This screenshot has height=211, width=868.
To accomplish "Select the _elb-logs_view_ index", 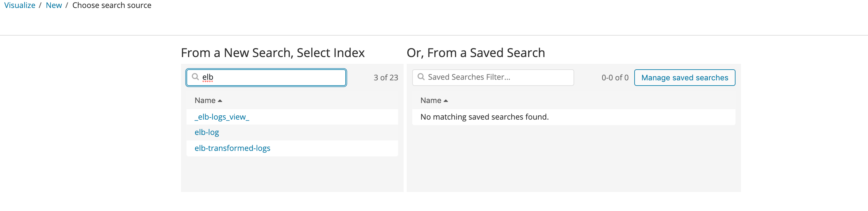I will [x=222, y=117].
